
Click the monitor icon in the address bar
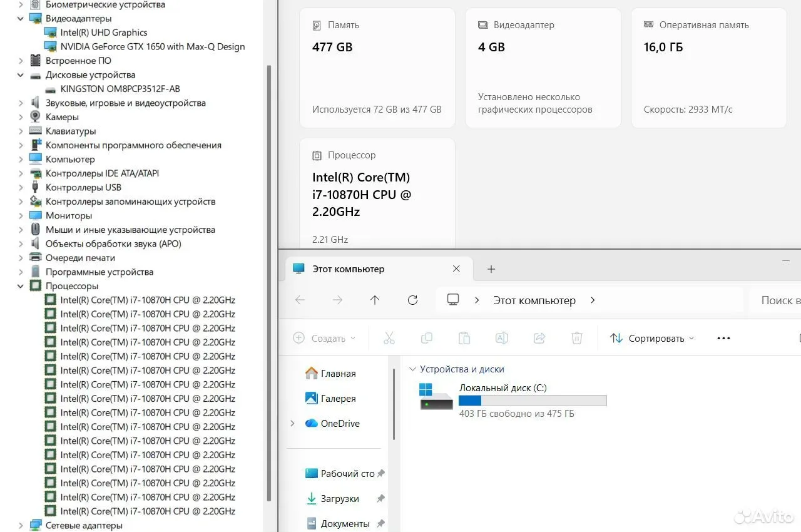[453, 300]
